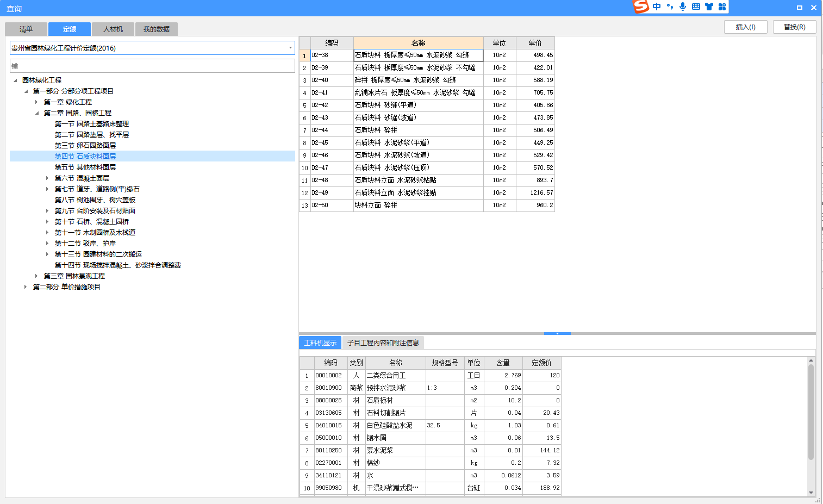Collapse 第二章 园路、园桥工程 node
The width and height of the screenshot is (823, 504).
(x=37, y=113)
